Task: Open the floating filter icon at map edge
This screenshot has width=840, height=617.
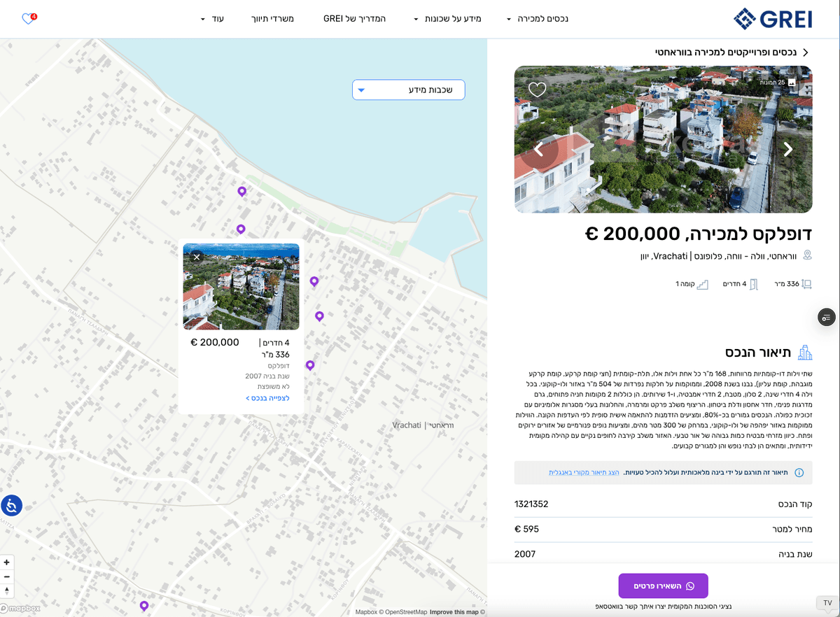Action: click(x=826, y=318)
